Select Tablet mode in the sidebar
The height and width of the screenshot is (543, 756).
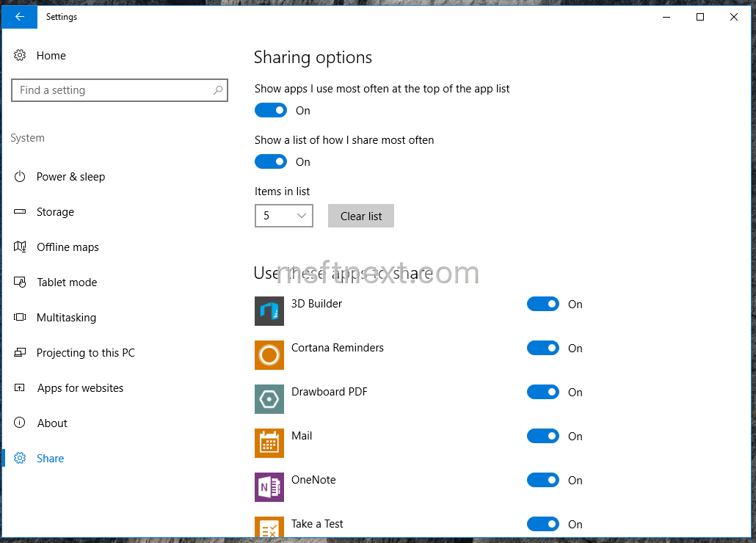click(x=67, y=283)
